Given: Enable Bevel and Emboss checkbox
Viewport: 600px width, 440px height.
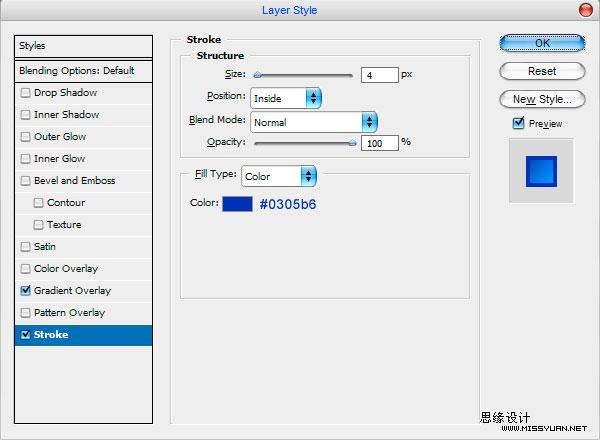Looking at the screenshot, I should coord(25,181).
